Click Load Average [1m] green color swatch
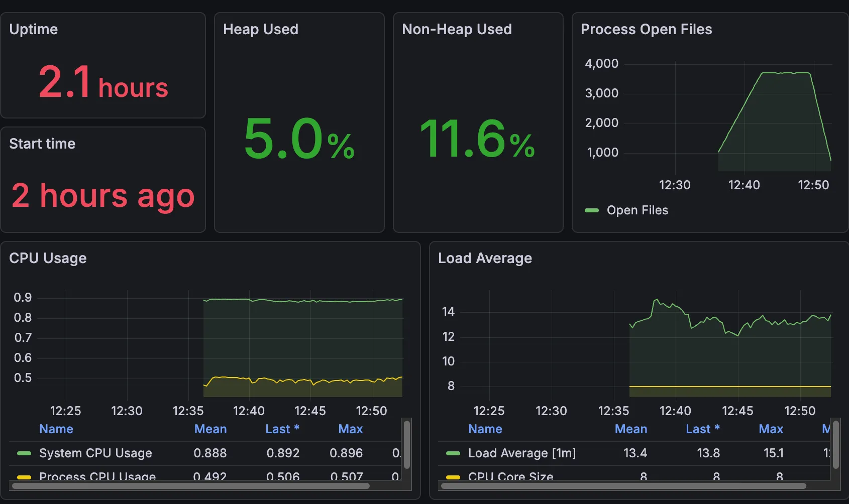This screenshot has height=504, width=849. click(453, 453)
